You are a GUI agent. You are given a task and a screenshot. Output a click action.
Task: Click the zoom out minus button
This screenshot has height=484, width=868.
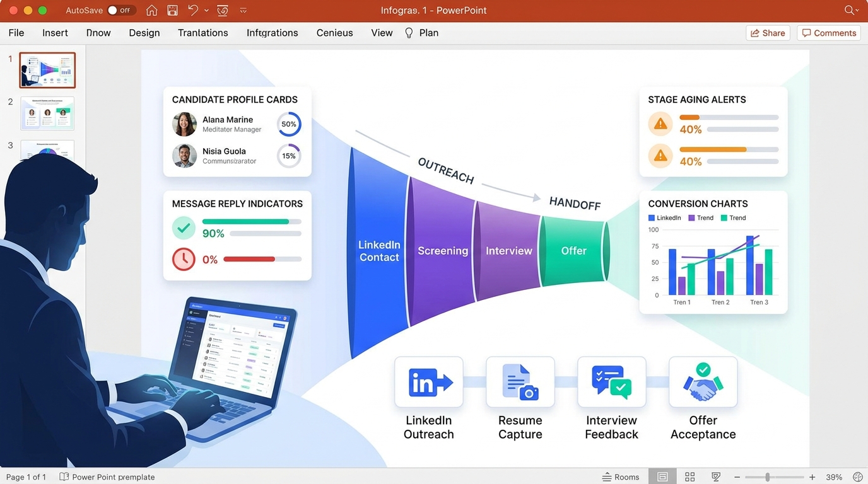coord(737,478)
